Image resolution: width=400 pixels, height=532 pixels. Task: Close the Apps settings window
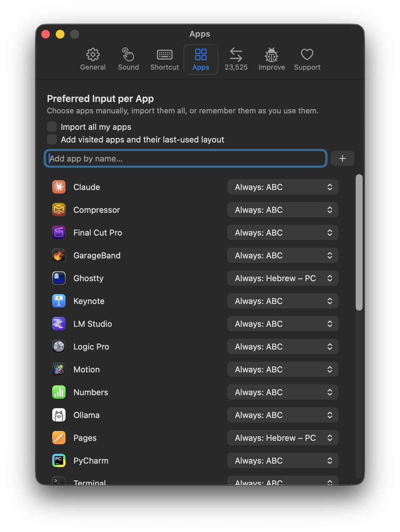(46, 34)
